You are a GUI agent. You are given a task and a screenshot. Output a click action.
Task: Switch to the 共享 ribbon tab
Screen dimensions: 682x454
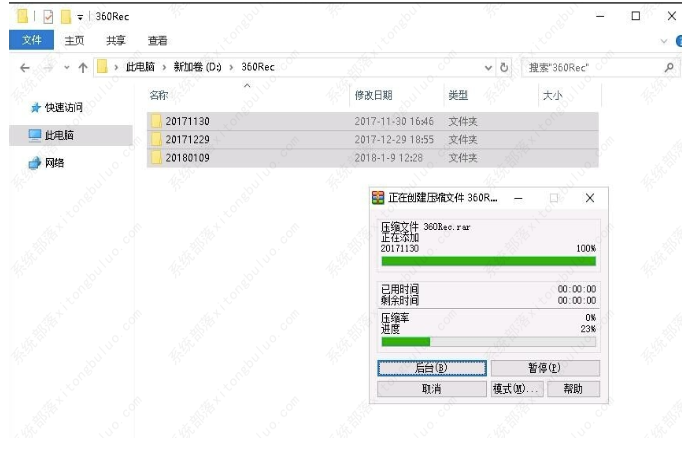pyautogui.click(x=116, y=40)
